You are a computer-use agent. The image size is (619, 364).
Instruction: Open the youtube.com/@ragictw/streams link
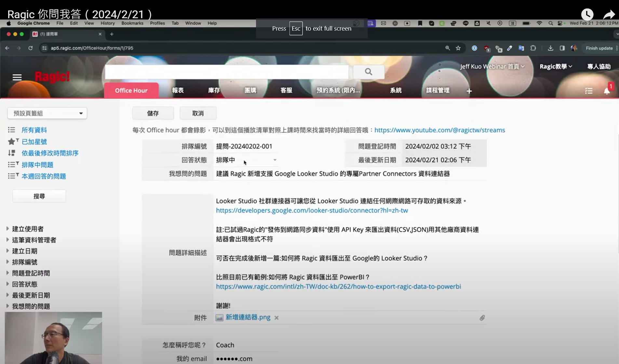pos(440,130)
